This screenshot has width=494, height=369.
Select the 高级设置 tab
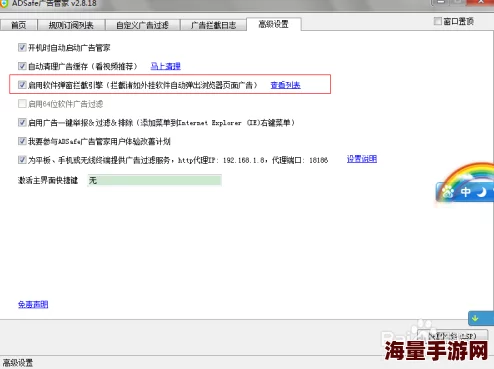coord(274,24)
